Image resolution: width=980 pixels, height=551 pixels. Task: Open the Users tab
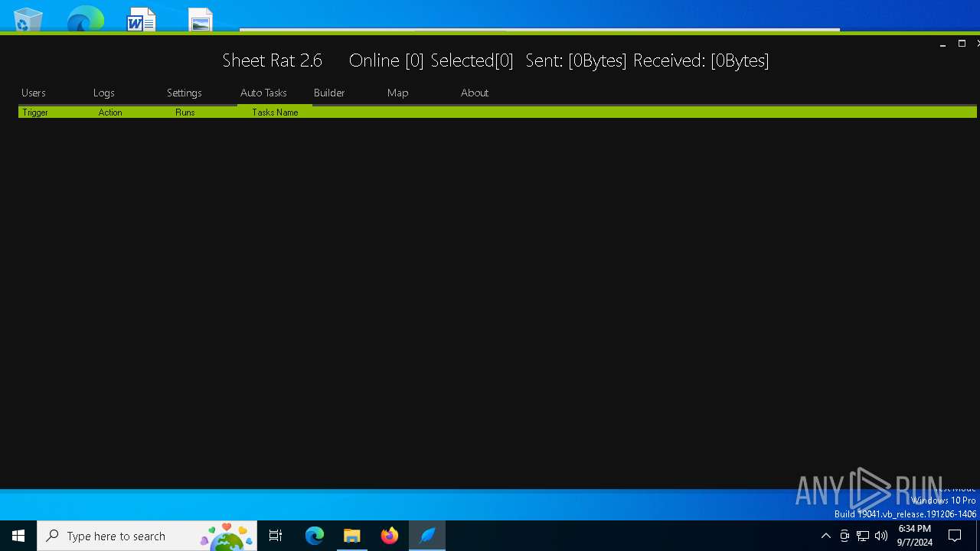tap(34, 93)
